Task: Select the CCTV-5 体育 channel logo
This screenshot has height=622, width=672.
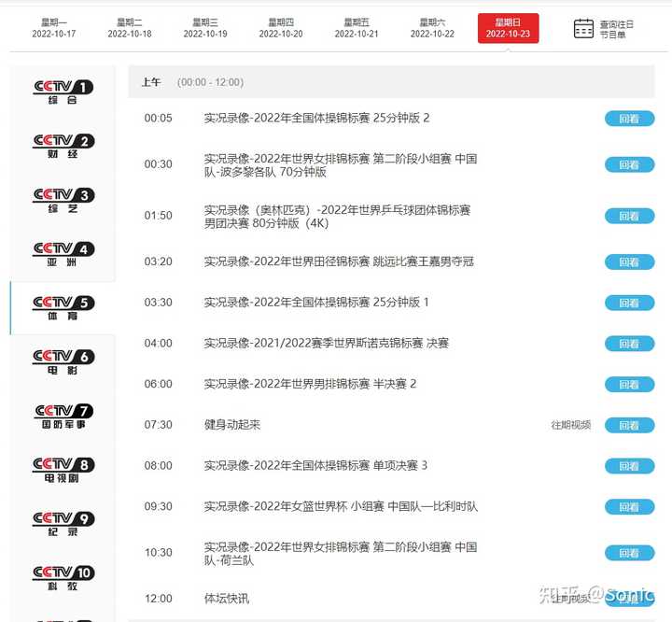Action: click(63, 308)
